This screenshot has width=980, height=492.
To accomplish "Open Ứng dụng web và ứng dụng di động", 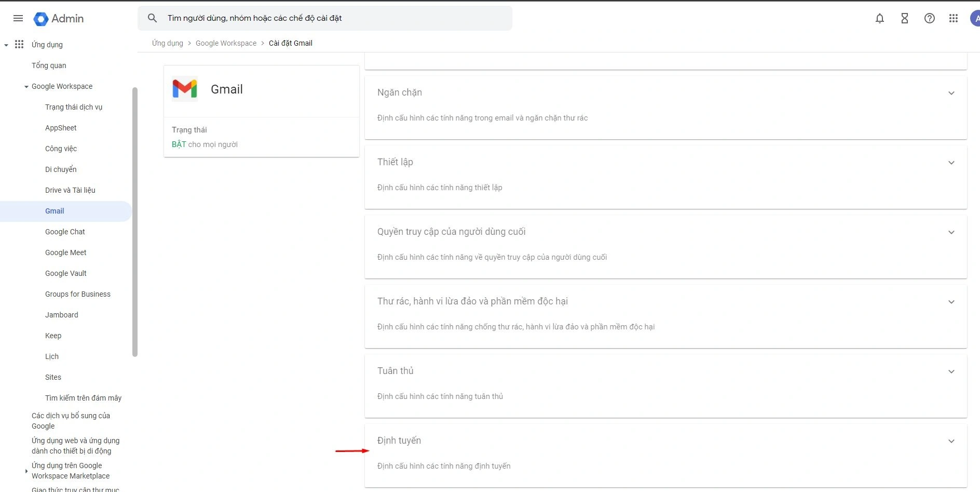I will pyautogui.click(x=75, y=446).
